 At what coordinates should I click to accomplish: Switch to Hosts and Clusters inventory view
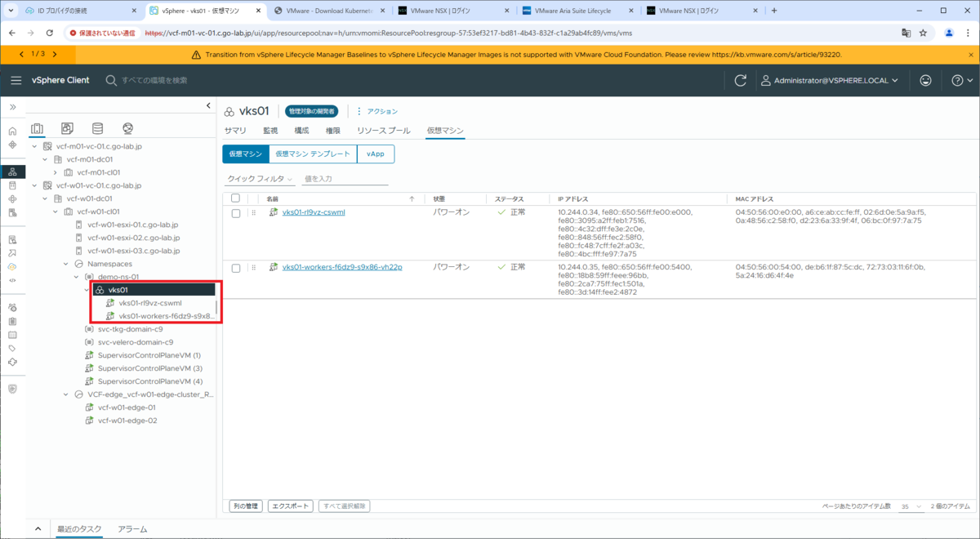[x=37, y=128]
